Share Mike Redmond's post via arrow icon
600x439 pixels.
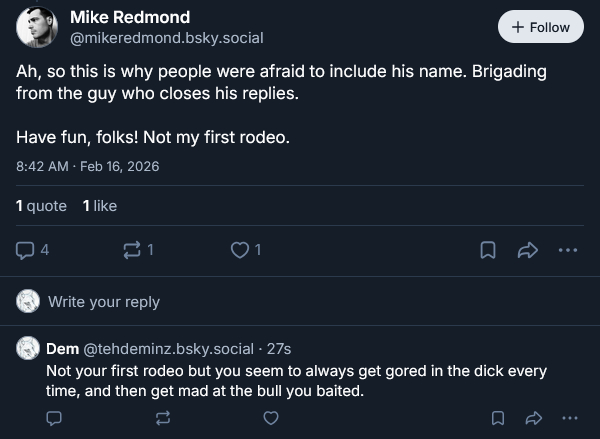coord(528,251)
